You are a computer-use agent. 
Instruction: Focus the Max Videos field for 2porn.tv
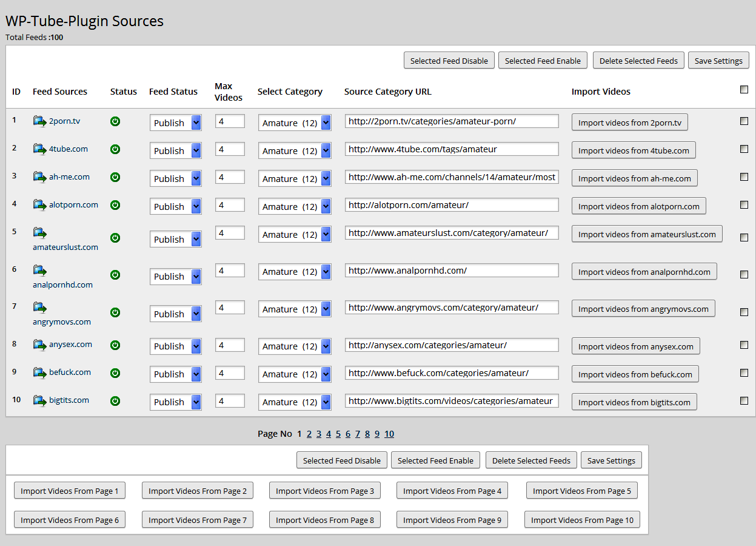coord(230,121)
